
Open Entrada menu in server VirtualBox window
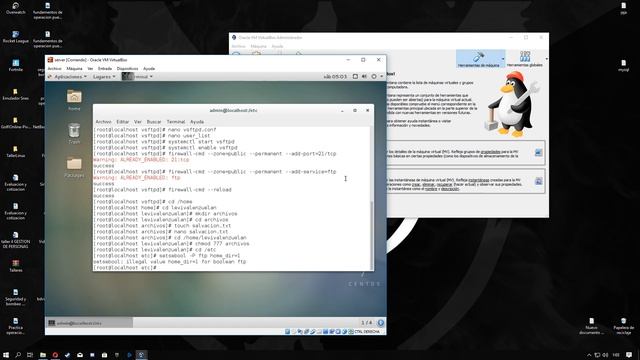pyautogui.click(x=105, y=69)
